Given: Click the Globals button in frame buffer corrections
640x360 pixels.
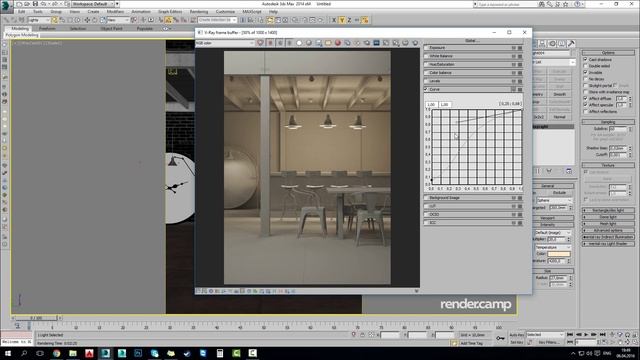Looking at the screenshot, I should [472, 40].
